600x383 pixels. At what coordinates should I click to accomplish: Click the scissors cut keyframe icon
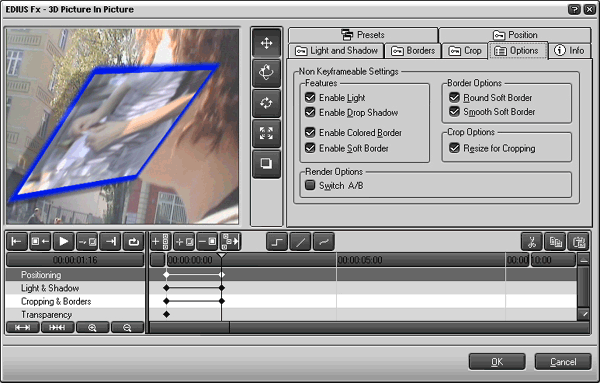click(x=532, y=242)
